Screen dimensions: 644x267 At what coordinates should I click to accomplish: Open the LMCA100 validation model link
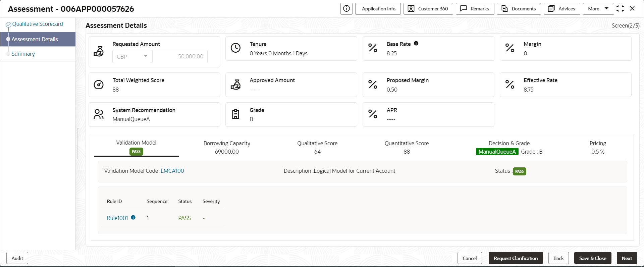click(172, 171)
